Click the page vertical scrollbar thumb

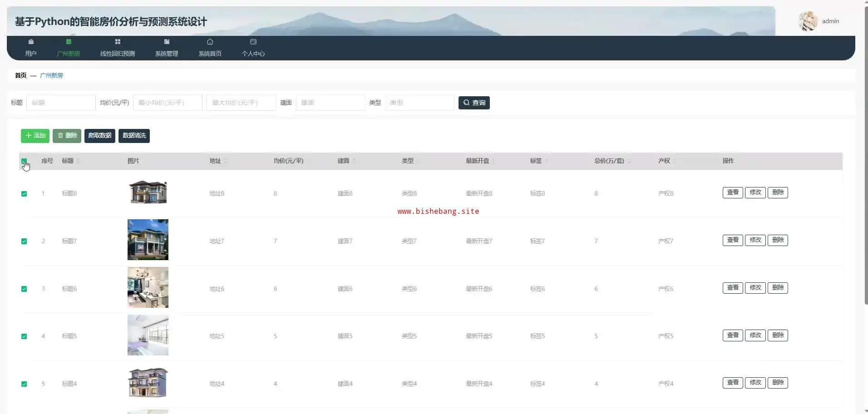(x=866, y=155)
